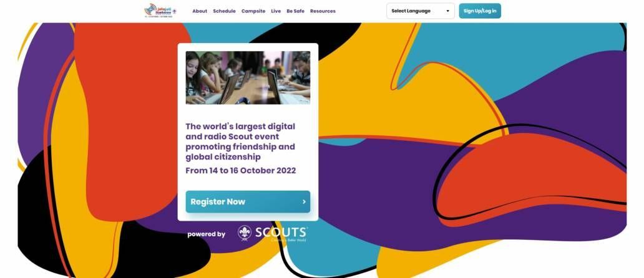This screenshot has height=278, width=644.
Task: Go to the Schedule page
Action: click(x=224, y=11)
